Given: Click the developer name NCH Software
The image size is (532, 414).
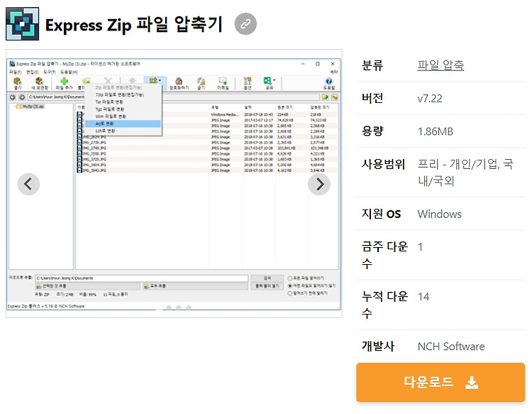Looking at the screenshot, I should (x=451, y=347).
